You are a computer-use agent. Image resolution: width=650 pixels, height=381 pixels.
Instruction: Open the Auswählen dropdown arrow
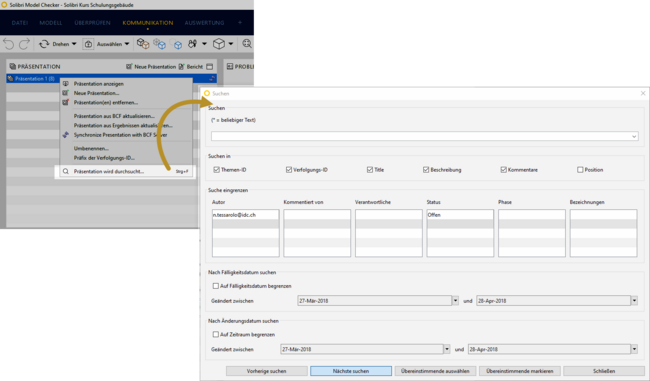pos(127,44)
